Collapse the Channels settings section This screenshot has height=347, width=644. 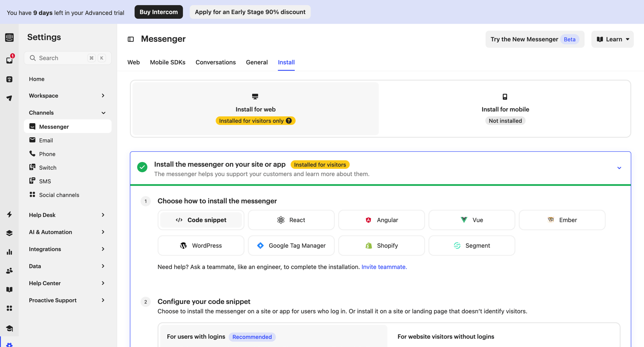coord(67,113)
